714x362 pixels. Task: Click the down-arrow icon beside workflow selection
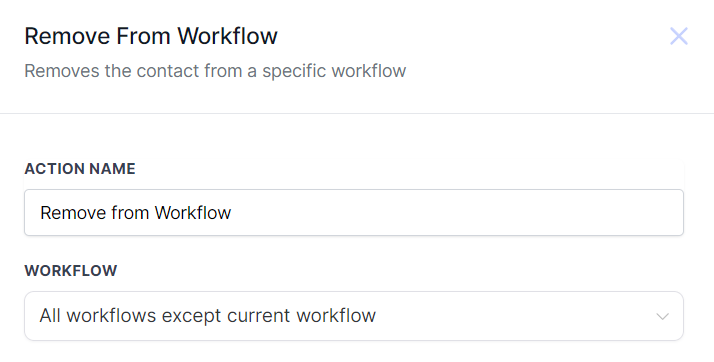(x=663, y=316)
